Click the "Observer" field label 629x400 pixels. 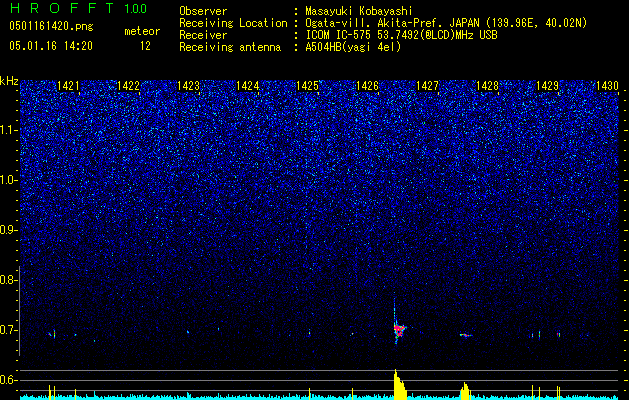203,11
